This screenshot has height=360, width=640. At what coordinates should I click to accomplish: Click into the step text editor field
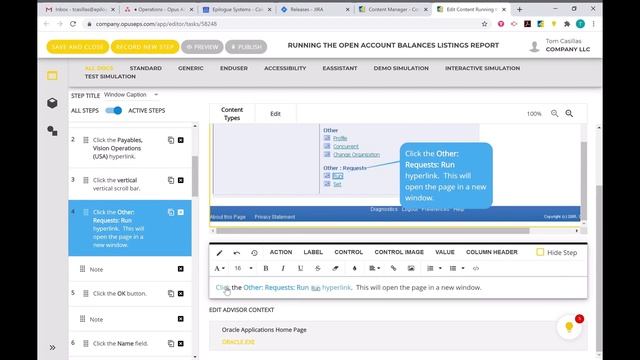pyautogui.click(x=398, y=287)
